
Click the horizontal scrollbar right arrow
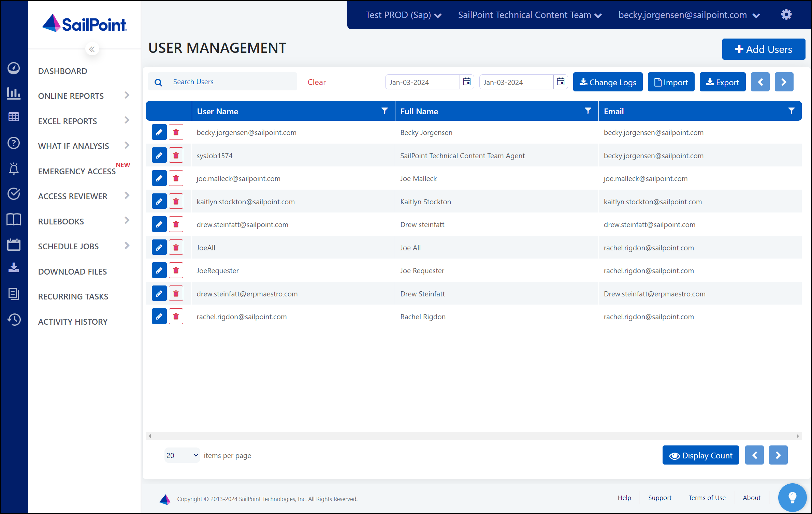tap(798, 436)
